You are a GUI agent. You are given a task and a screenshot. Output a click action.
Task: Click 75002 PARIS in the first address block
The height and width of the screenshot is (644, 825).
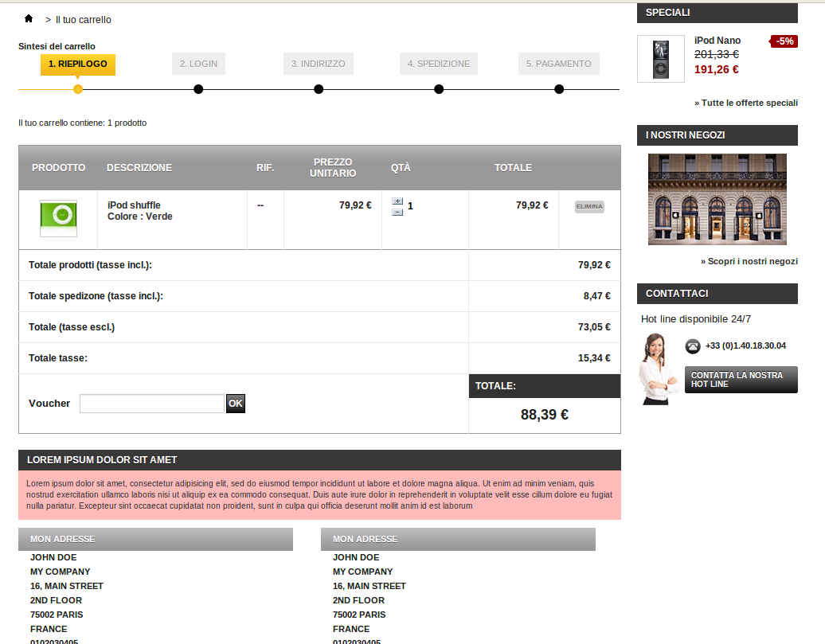tap(57, 615)
